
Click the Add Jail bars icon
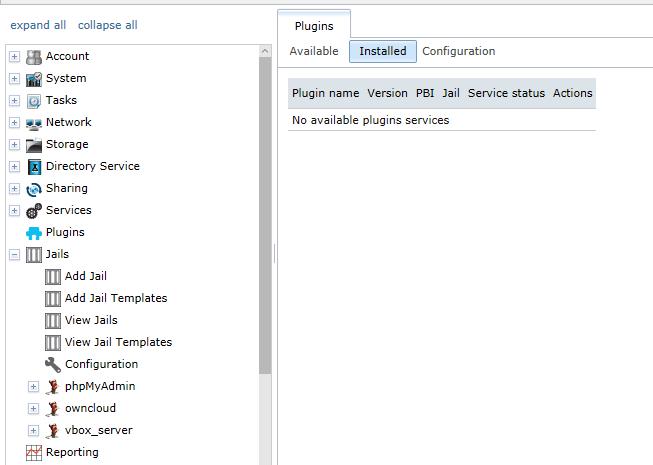point(53,277)
